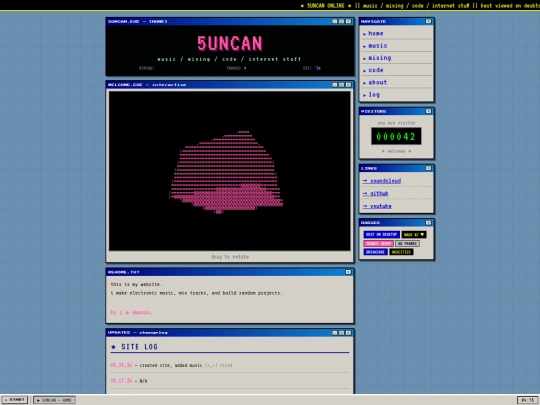Click the BEST ON DESKTOP badge
Screen dimensions: 540x405
point(381,235)
